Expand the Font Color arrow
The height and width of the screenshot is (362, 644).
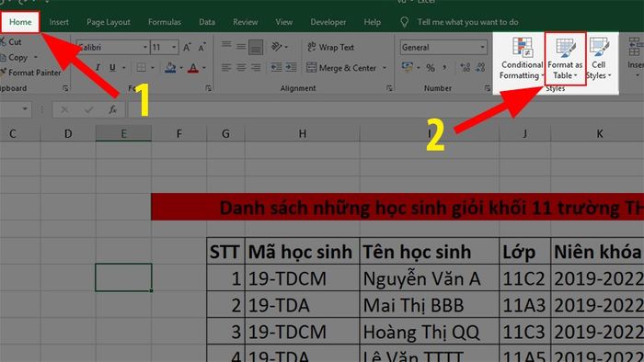point(204,68)
